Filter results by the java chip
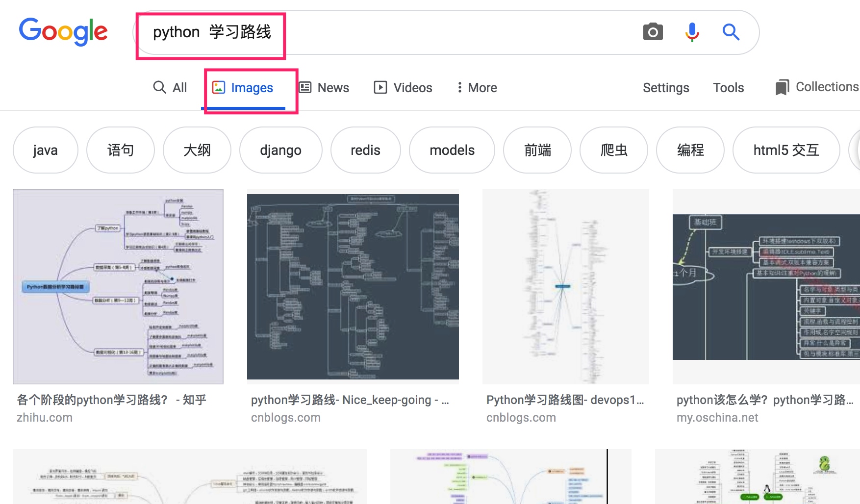This screenshot has height=504, width=860. (45, 150)
